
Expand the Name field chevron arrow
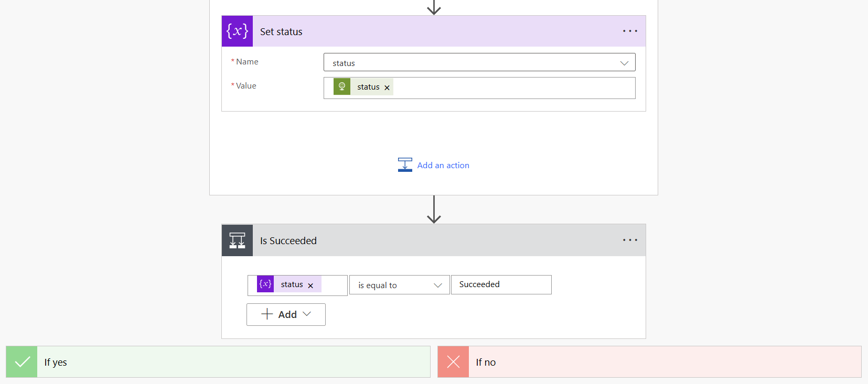click(624, 63)
